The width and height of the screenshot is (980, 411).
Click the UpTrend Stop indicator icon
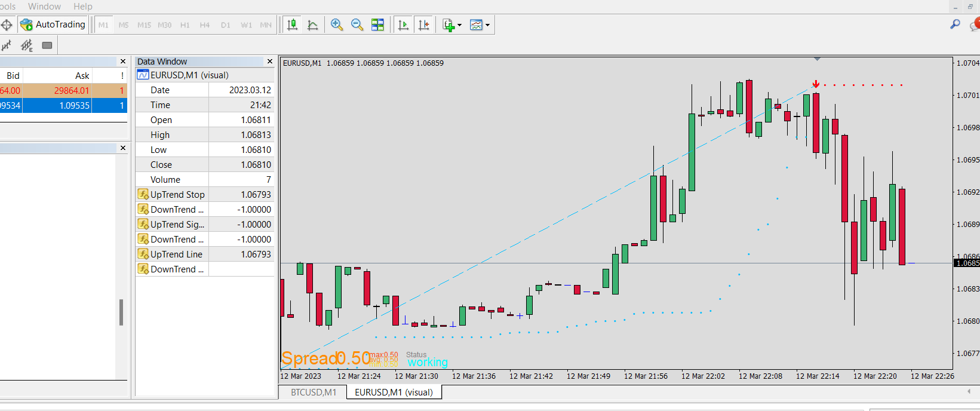143,194
